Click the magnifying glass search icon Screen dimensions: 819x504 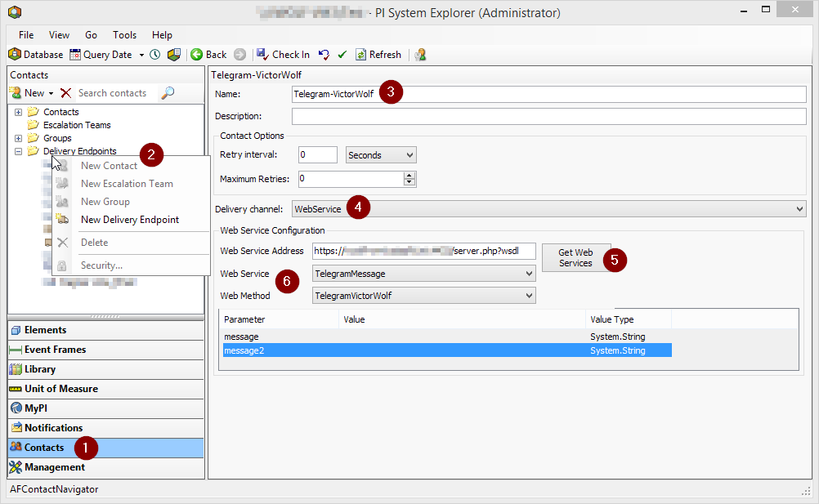168,93
